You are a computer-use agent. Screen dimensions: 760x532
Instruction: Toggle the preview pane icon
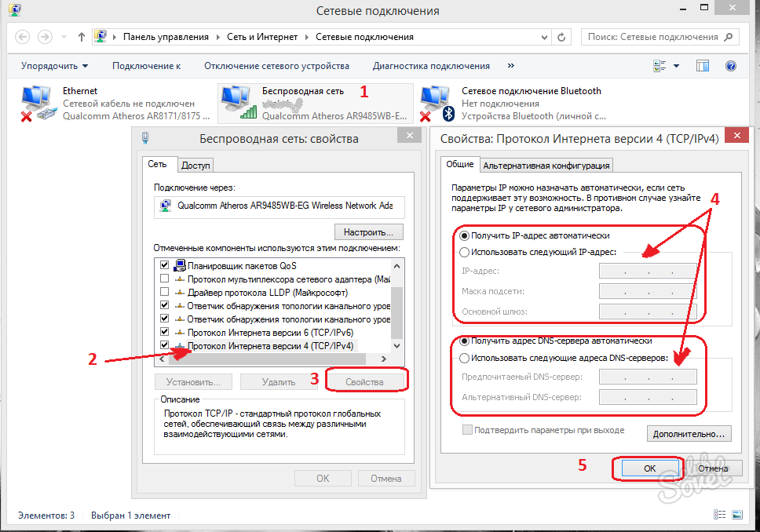click(x=703, y=66)
